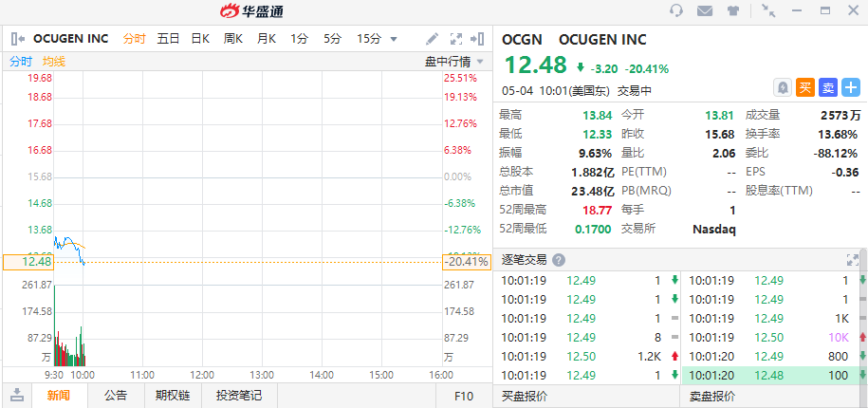Expand more timeframes dropdown after 15分
The height and width of the screenshot is (408, 868).
click(394, 39)
